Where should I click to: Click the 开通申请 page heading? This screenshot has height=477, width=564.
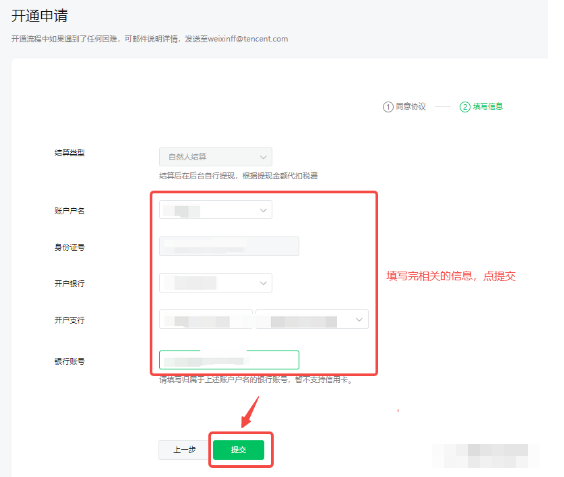coord(40,16)
